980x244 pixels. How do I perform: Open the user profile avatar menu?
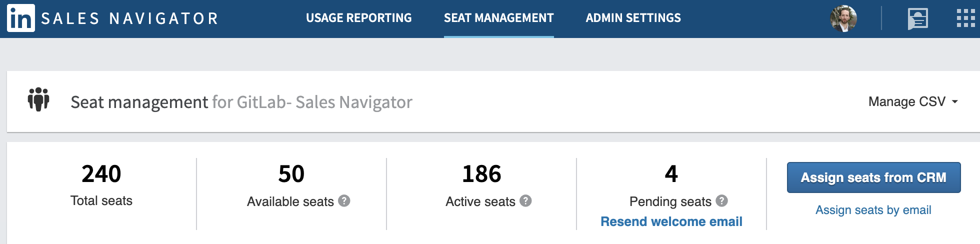click(x=843, y=18)
